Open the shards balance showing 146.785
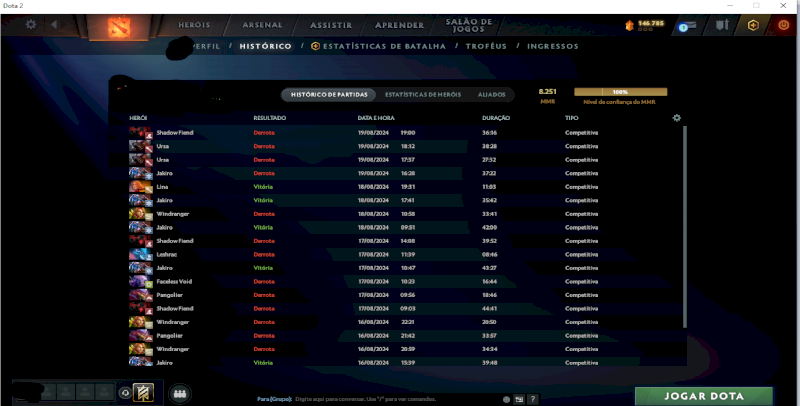800x406 pixels. (x=644, y=25)
